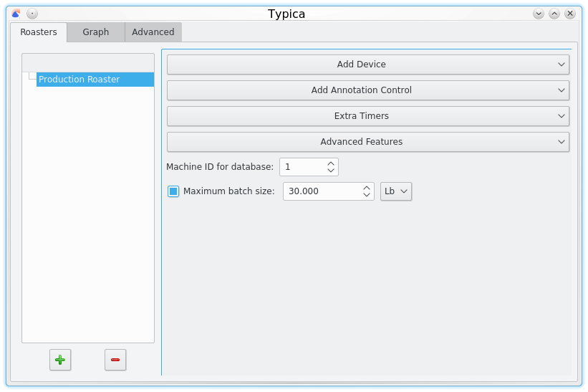588x392 pixels.
Task: Switch to the Advanced tab
Action: coord(153,32)
